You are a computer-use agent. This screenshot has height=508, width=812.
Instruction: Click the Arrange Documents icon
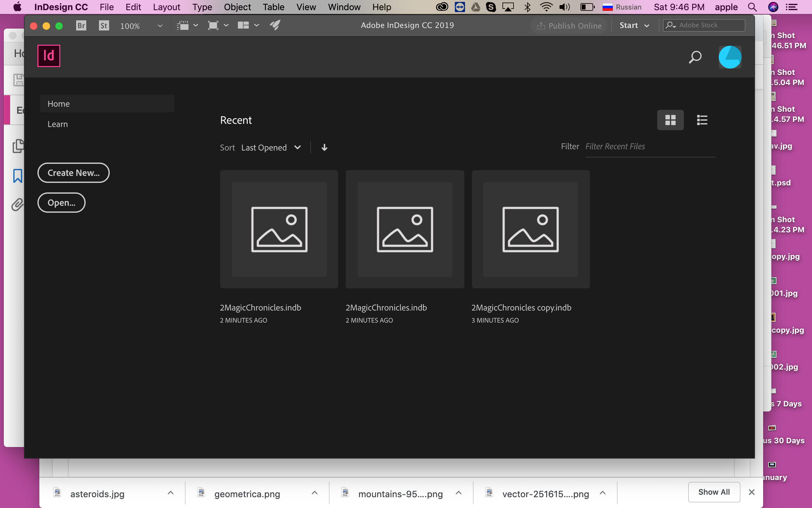point(243,25)
